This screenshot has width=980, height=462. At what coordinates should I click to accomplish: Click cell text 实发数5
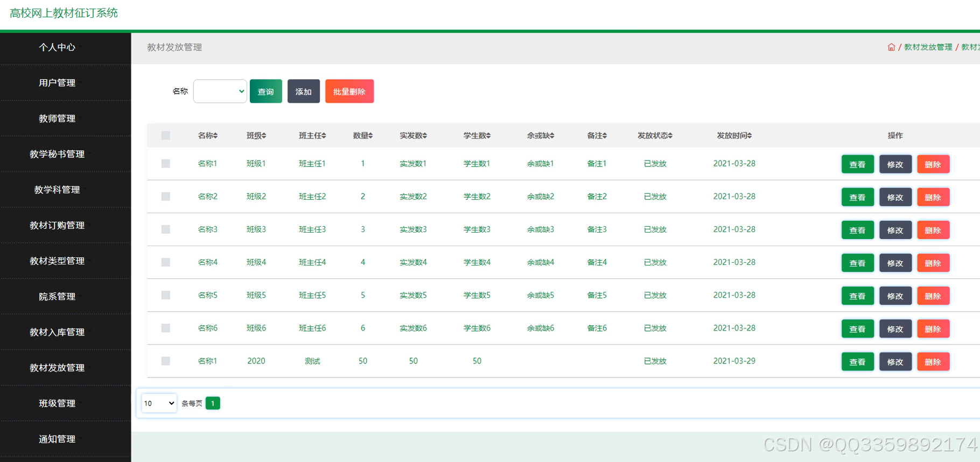click(x=413, y=295)
